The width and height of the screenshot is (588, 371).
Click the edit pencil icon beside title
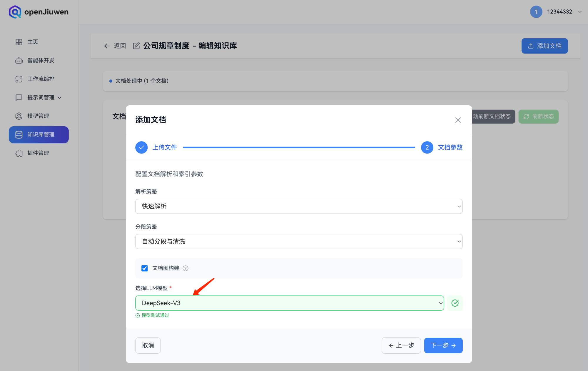coord(136,46)
